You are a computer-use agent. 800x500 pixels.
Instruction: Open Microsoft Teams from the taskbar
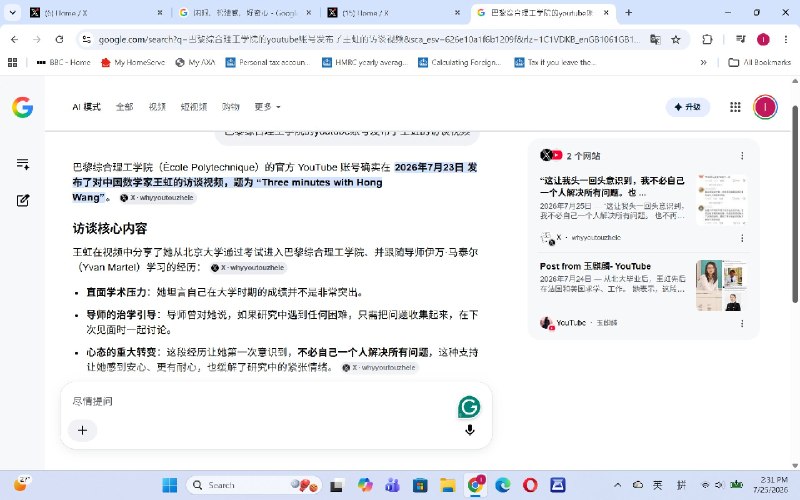392,485
